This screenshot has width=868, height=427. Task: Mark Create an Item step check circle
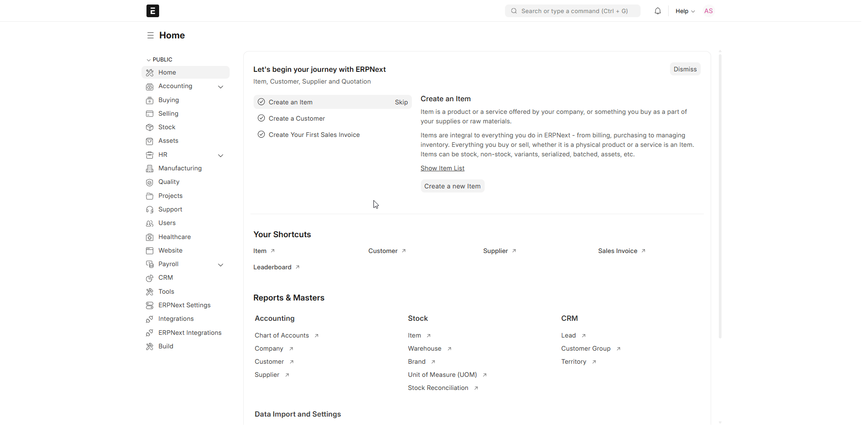(261, 102)
